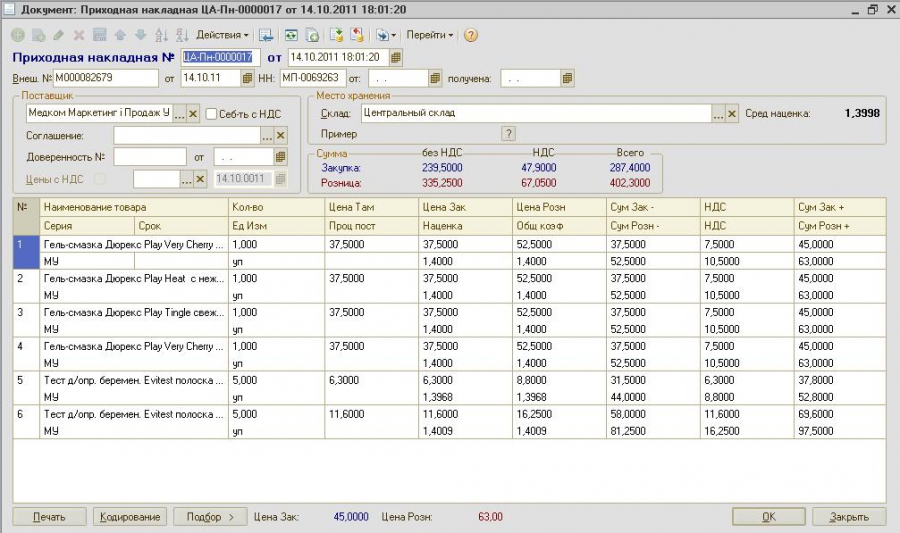Viewport: 900px width, 533px height.
Task: Open the Подбор selection menu button
Action: coord(210,517)
